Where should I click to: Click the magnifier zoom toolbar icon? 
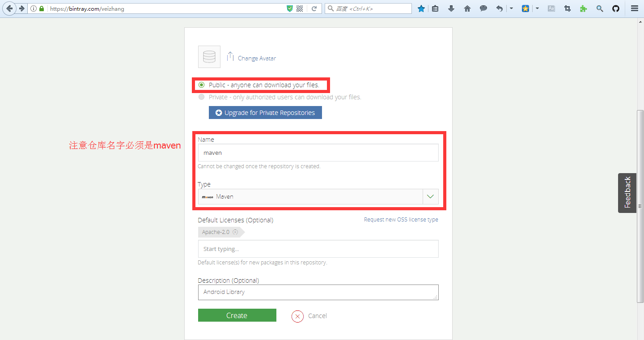(x=600, y=8)
